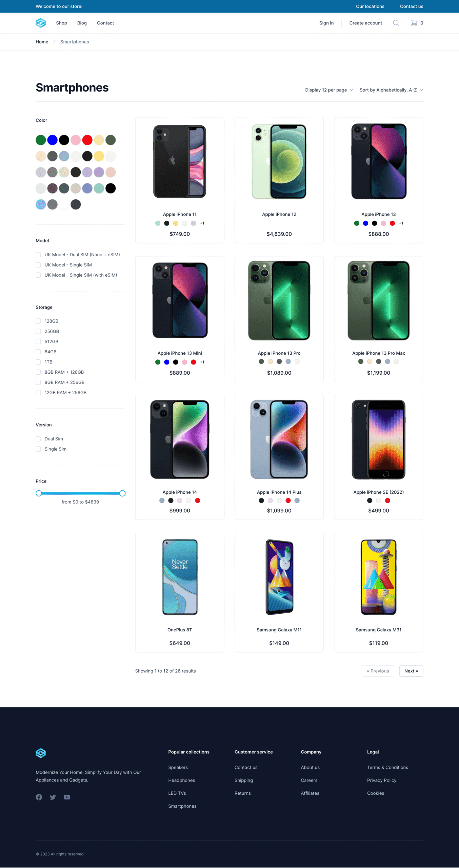Go to the Blog menu item

tap(82, 23)
